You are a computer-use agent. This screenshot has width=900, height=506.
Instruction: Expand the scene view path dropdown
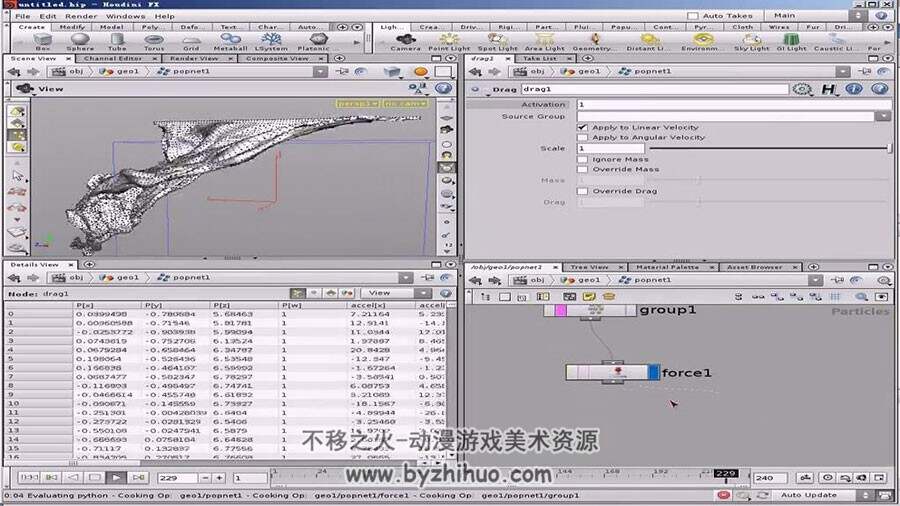click(x=320, y=72)
